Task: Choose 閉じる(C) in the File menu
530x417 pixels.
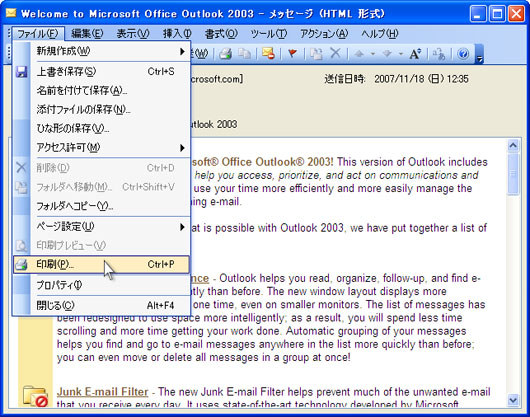Action: [101, 305]
